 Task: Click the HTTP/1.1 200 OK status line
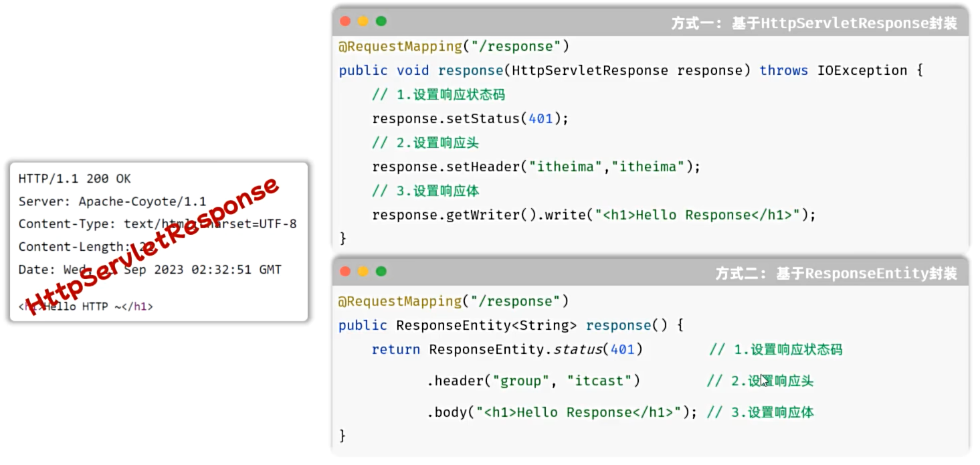[x=74, y=179]
